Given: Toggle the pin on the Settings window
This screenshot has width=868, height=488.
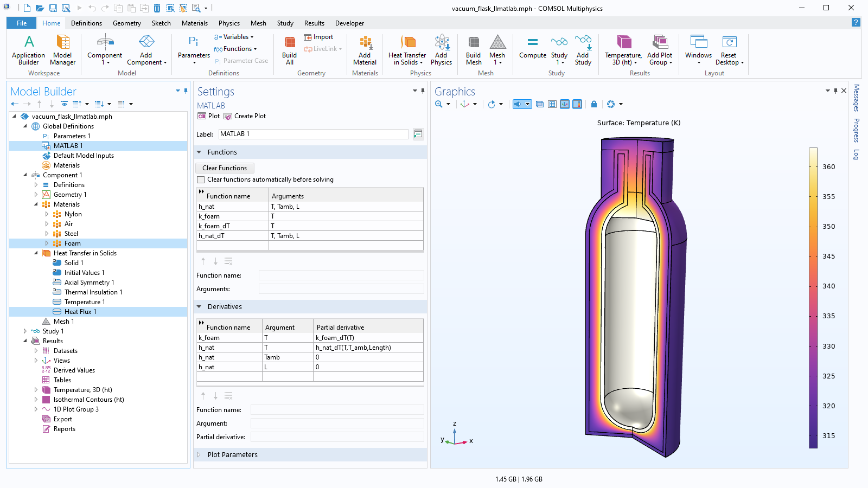Looking at the screenshot, I should pos(423,91).
